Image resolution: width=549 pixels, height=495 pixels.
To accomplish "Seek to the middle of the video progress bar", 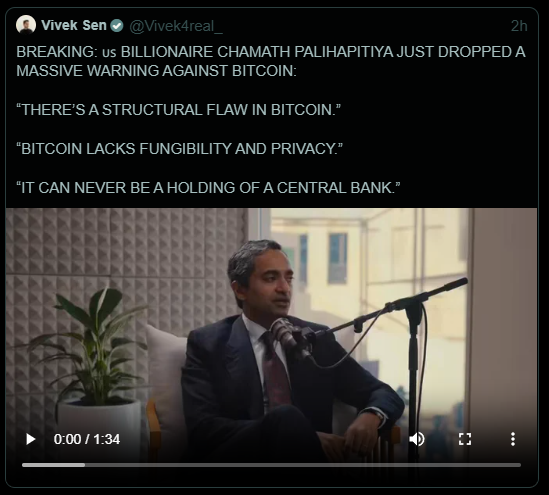I will pyautogui.click(x=271, y=465).
